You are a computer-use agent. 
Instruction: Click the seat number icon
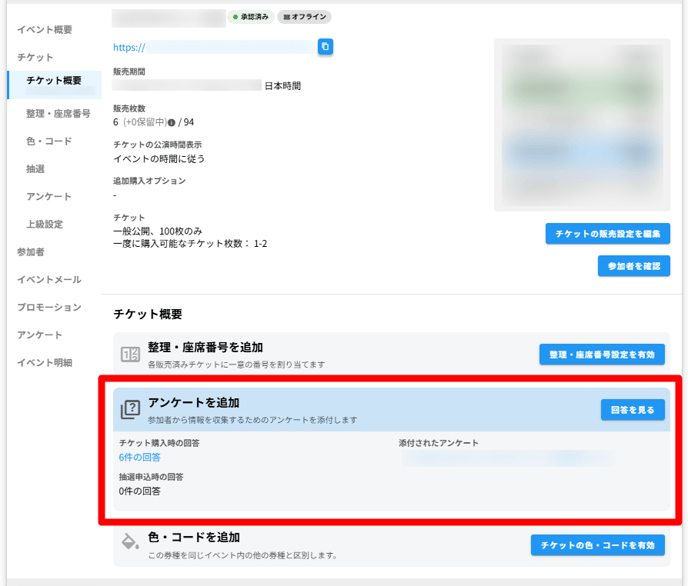pyautogui.click(x=130, y=354)
